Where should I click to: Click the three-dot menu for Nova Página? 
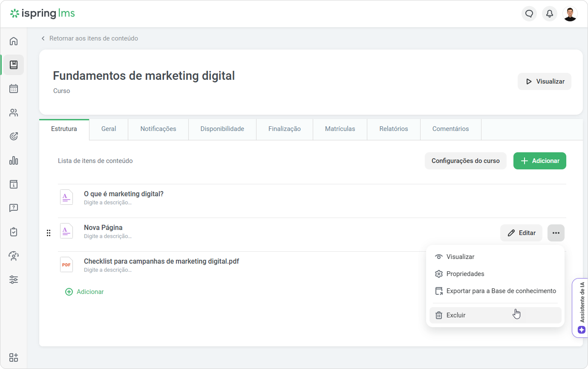click(x=556, y=233)
